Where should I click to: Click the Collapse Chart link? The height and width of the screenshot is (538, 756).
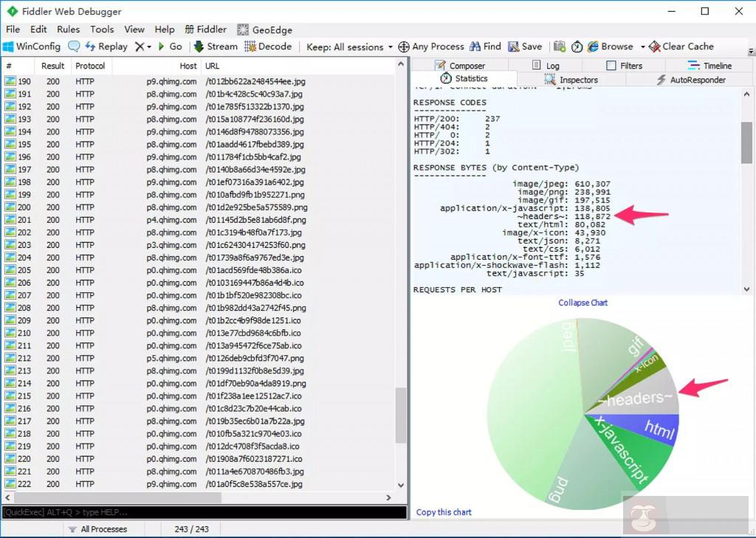583,303
